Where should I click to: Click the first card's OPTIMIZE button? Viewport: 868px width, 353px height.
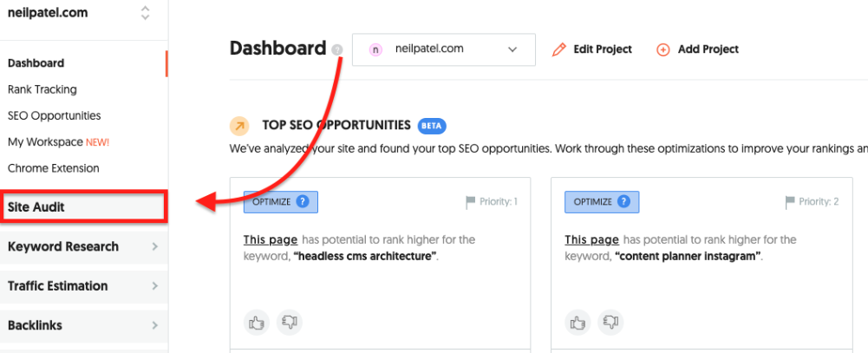[x=280, y=202]
